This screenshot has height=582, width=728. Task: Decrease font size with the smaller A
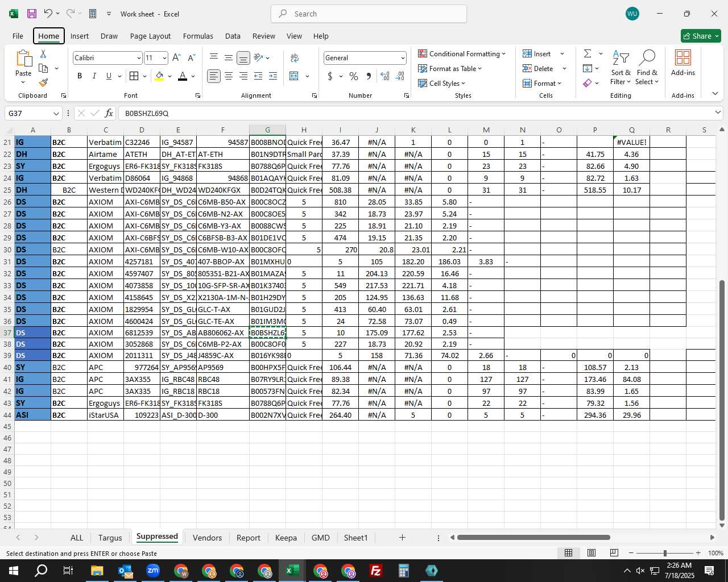tap(191, 58)
